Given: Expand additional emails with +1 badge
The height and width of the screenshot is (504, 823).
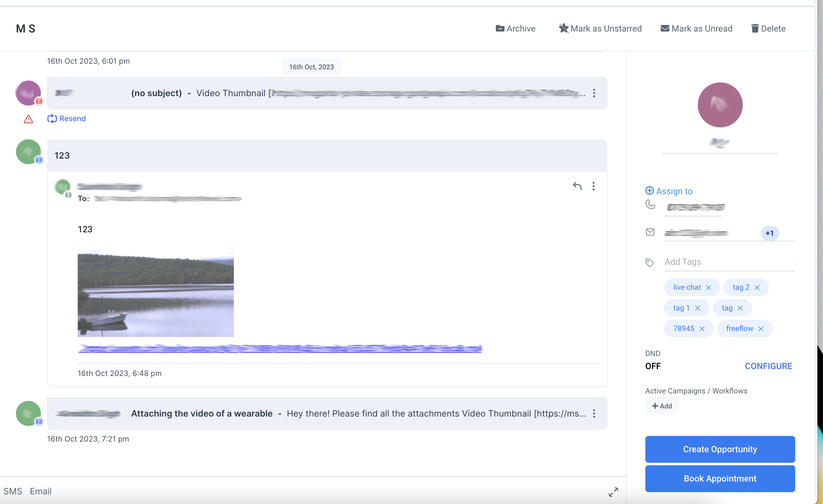Looking at the screenshot, I should coord(770,233).
